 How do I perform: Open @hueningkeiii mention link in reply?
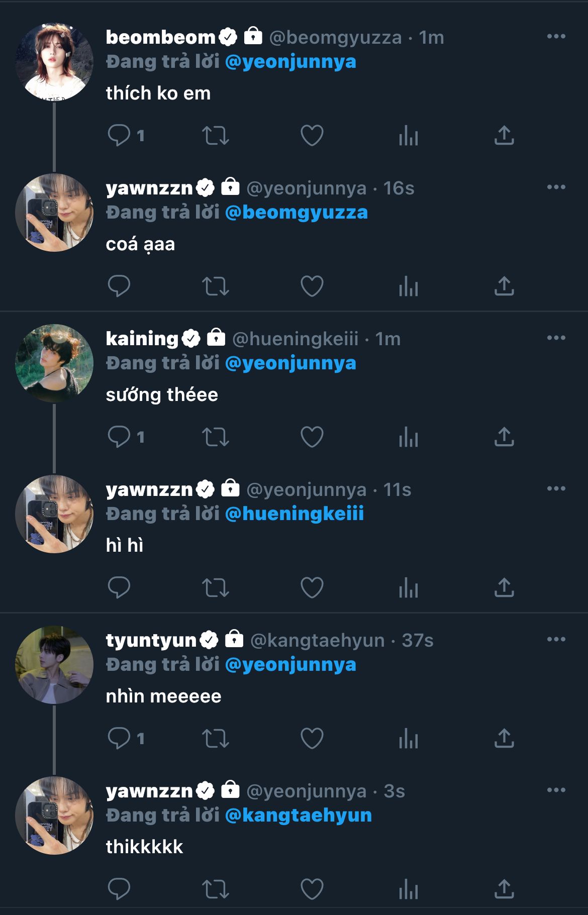pyautogui.click(x=295, y=514)
